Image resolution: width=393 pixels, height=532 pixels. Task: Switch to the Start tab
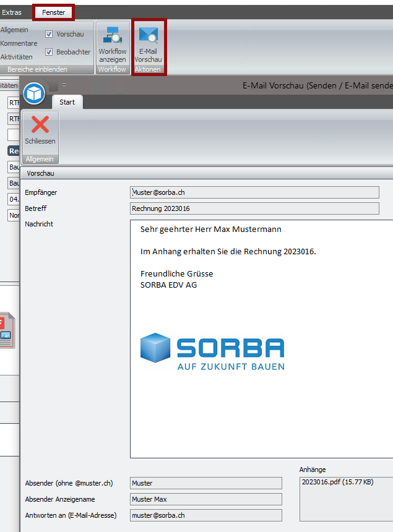click(x=67, y=102)
